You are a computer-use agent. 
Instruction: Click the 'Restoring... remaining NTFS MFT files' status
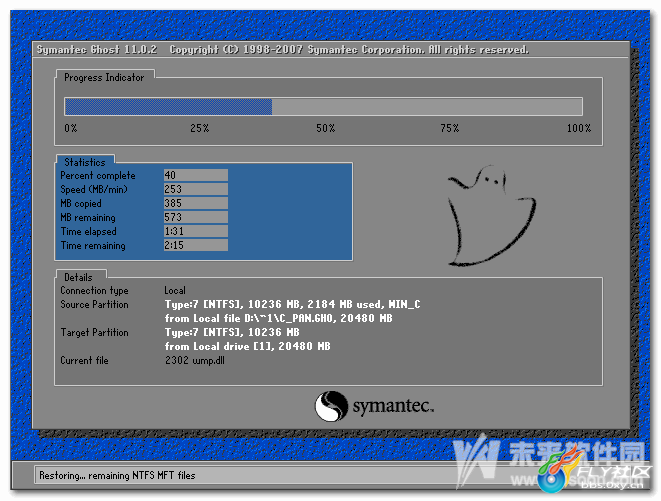[117, 476]
